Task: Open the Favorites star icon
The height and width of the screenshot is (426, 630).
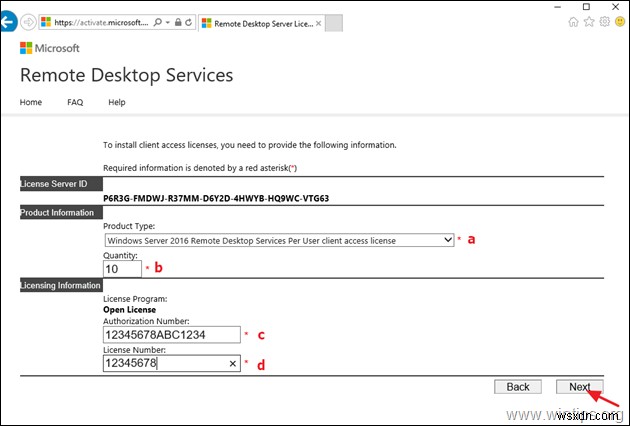Action: 587,21
